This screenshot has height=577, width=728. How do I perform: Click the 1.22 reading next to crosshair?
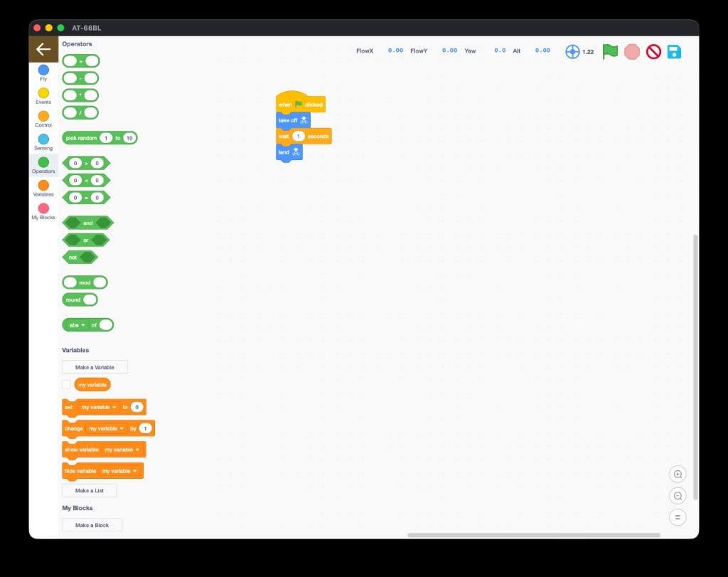[x=588, y=52]
